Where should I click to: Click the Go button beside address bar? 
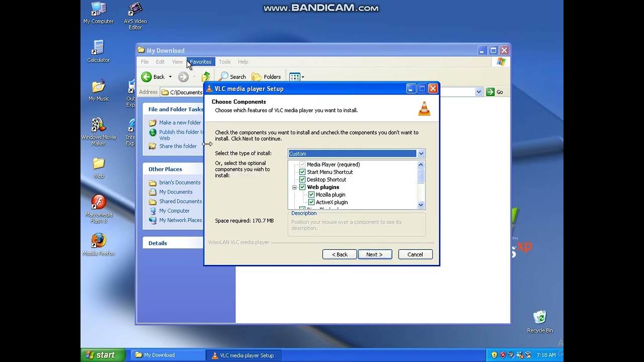click(495, 92)
